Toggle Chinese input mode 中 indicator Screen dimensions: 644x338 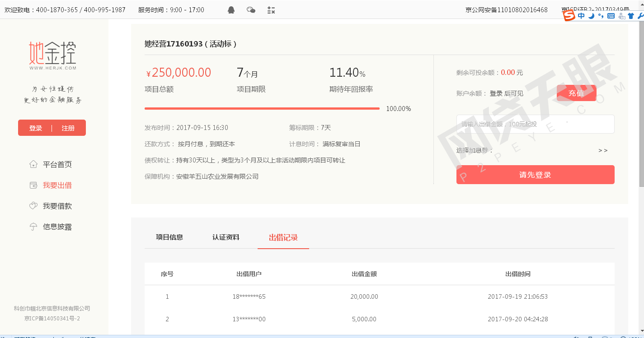tap(581, 16)
